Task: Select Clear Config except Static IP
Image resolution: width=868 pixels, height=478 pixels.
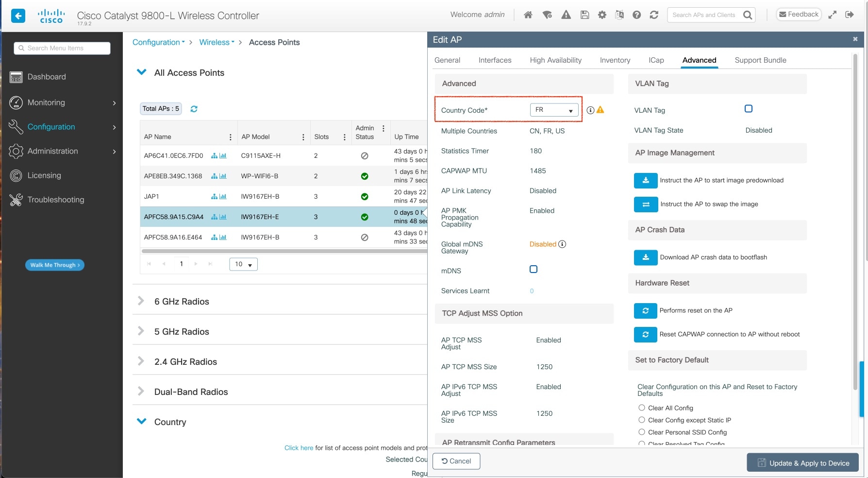Action: (642, 420)
